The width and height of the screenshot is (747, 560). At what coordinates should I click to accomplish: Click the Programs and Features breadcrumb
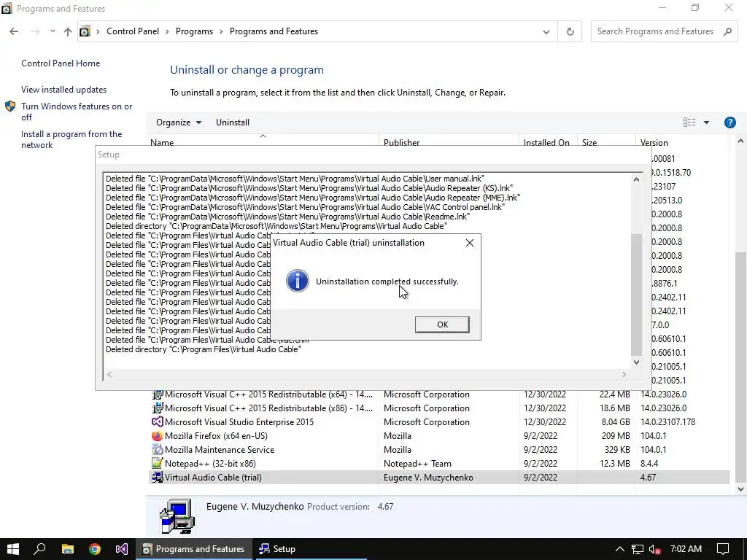point(274,31)
